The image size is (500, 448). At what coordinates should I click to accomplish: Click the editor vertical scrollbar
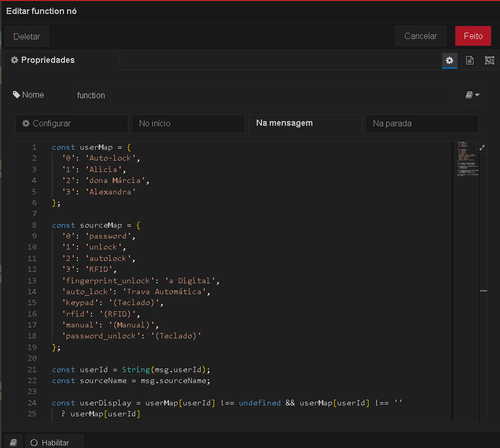pyautogui.click(x=483, y=282)
